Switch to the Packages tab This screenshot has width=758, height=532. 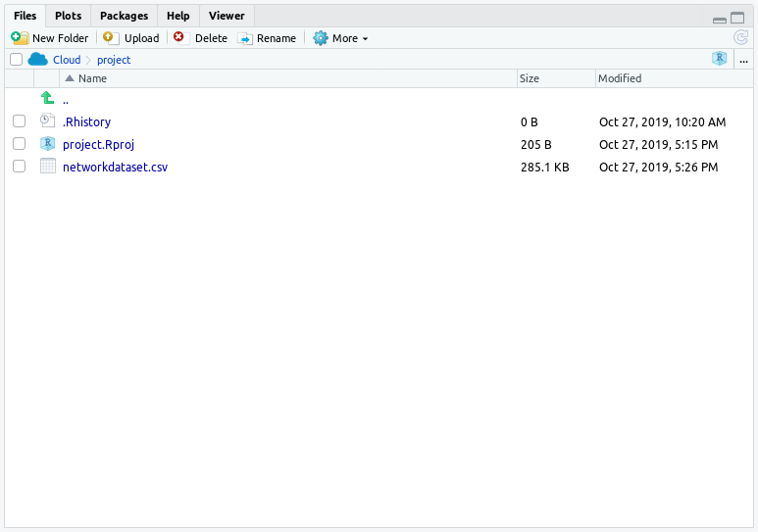pyautogui.click(x=125, y=16)
